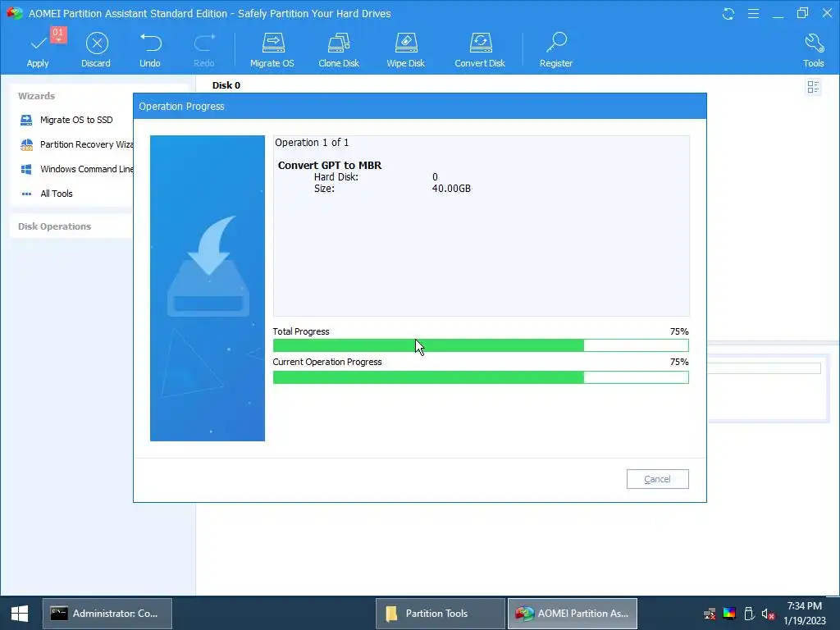This screenshot has width=840, height=630.
Task: Click the Operation Progress dialog title bar
Action: tap(419, 106)
